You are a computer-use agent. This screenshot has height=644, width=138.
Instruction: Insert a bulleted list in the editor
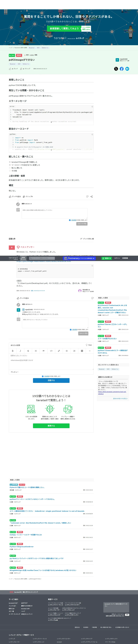tap(67, 351)
